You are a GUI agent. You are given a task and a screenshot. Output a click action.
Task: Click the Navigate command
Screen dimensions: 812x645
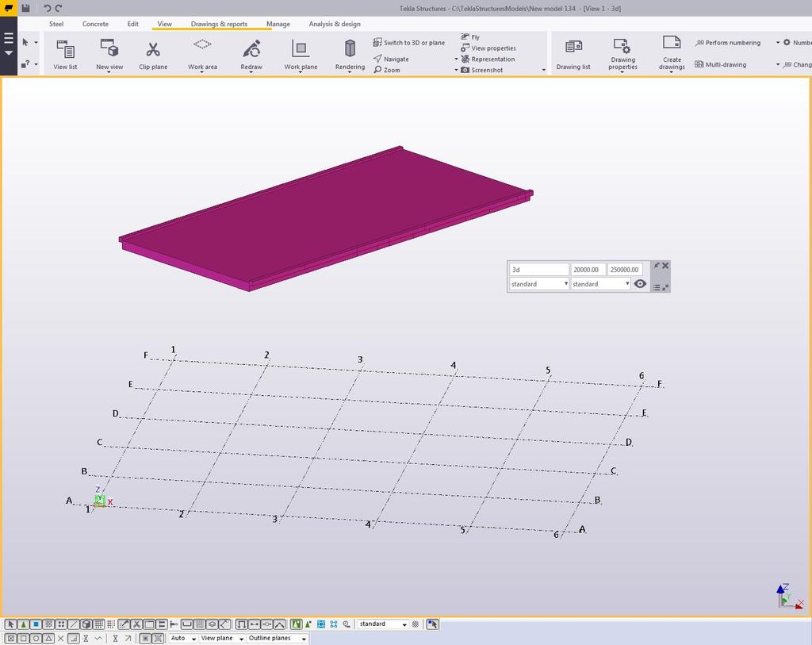pyautogui.click(x=391, y=59)
